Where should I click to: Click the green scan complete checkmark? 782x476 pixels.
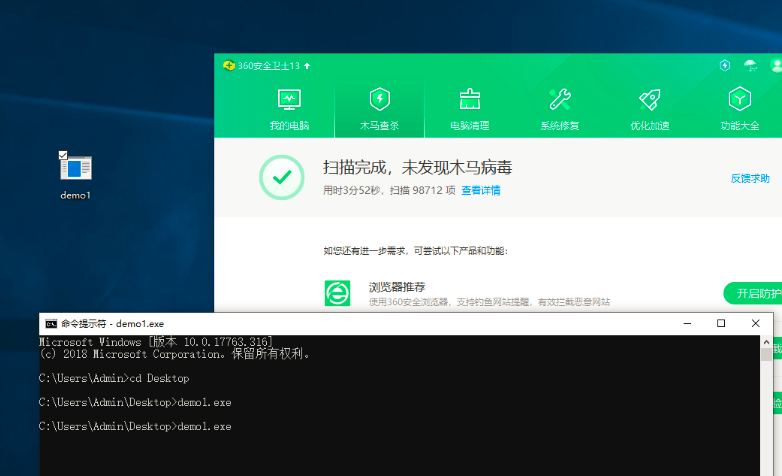coord(282,177)
